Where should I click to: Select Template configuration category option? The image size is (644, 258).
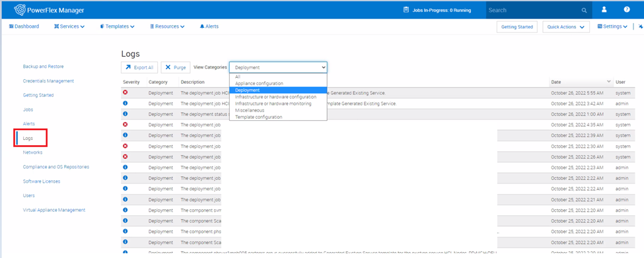278,117
